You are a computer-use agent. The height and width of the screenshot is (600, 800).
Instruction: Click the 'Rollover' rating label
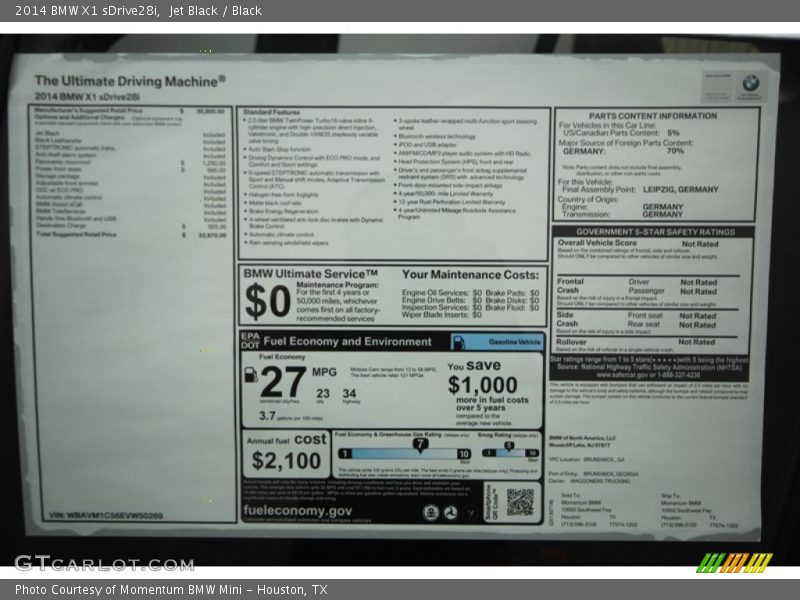tap(571, 342)
